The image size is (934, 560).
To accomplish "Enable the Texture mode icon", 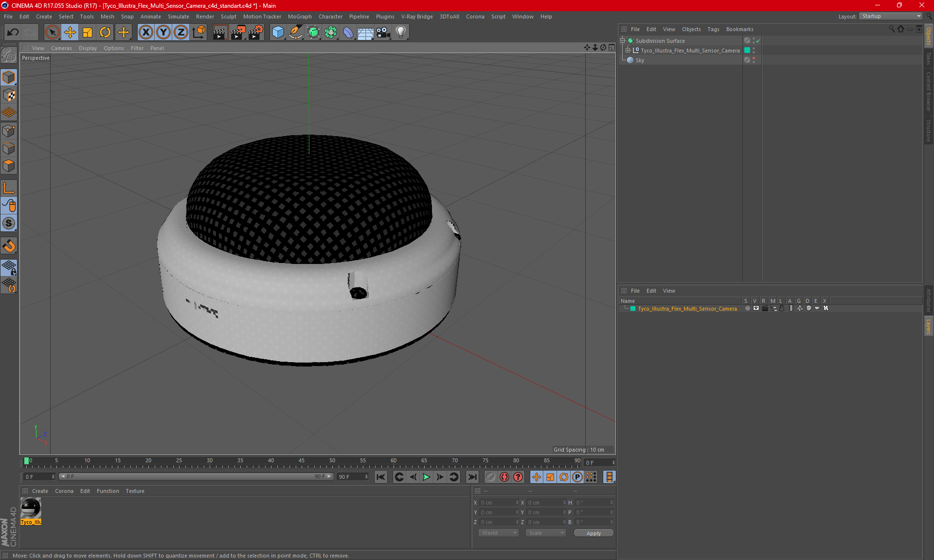I will click(9, 95).
